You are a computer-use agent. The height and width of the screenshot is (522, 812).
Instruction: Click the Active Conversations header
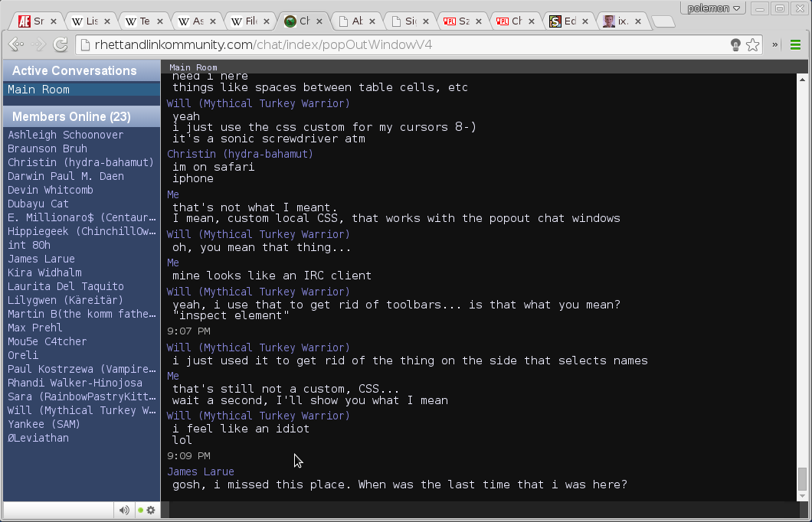coord(82,71)
